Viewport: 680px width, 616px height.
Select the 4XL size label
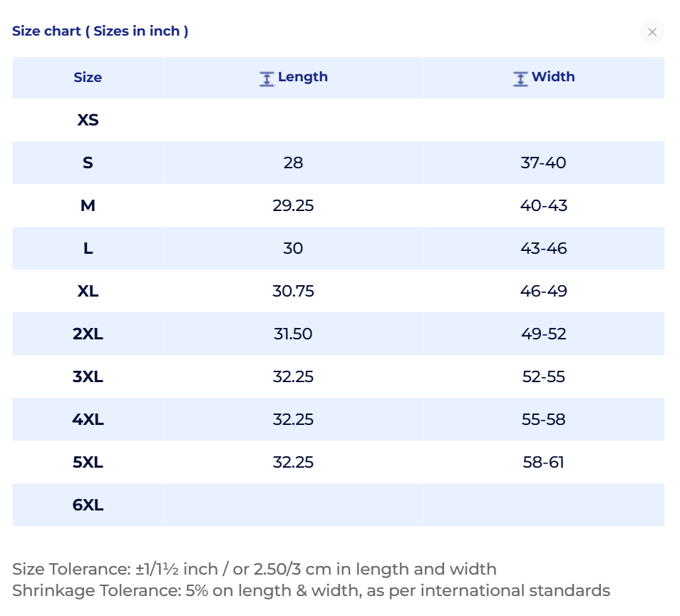click(88, 419)
